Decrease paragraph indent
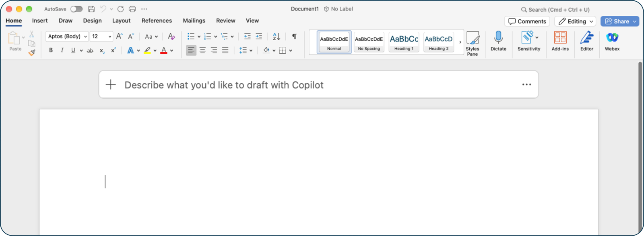This screenshot has height=236, width=644. pyautogui.click(x=247, y=36)
